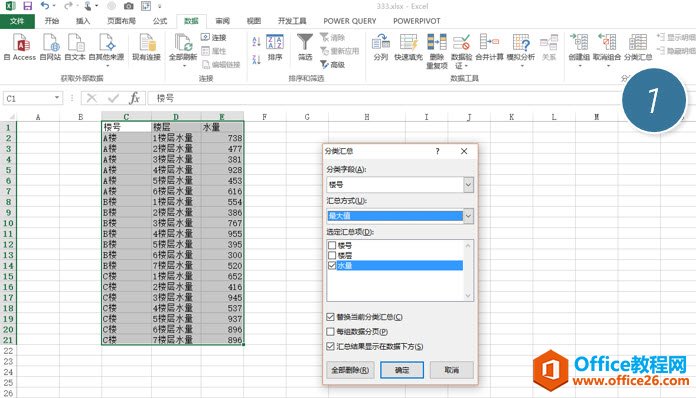Open the POWER QUERY tab
The height and width of the screenshot is (398, 696).
tap(350, 21)
